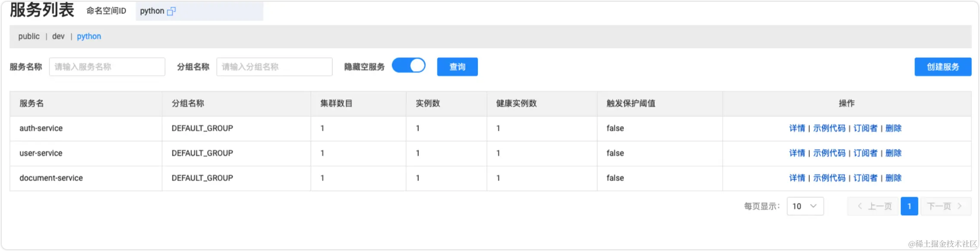View 订阅者 for auth-service

pyautogui.click(x=865, y=128)
